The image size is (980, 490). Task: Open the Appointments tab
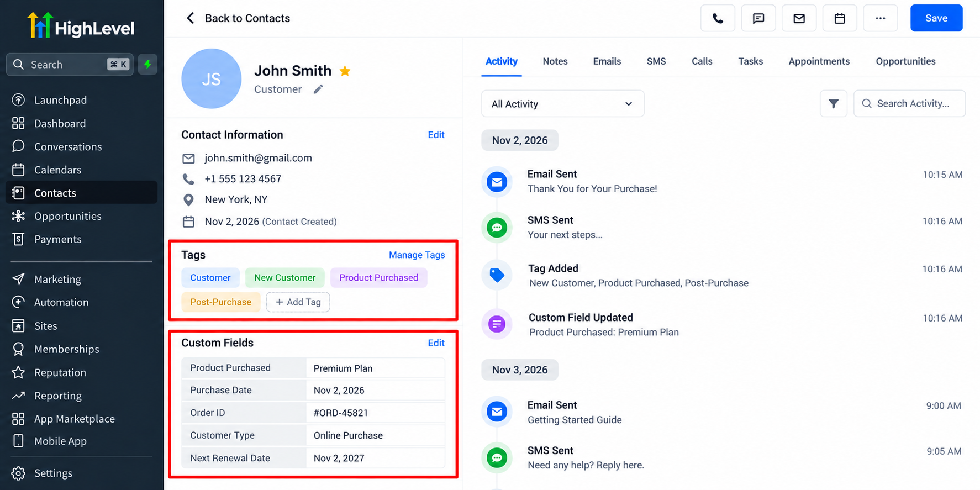pos(819,61)
